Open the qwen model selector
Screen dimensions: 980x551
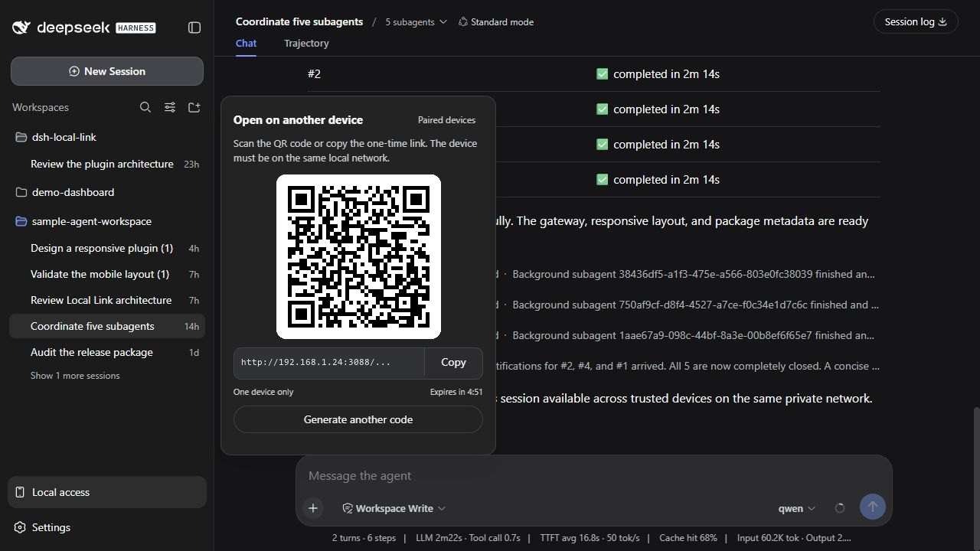[797, 508]
